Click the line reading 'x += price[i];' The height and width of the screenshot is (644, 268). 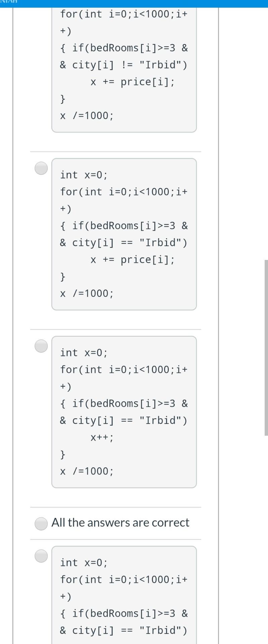click(132, 82)
